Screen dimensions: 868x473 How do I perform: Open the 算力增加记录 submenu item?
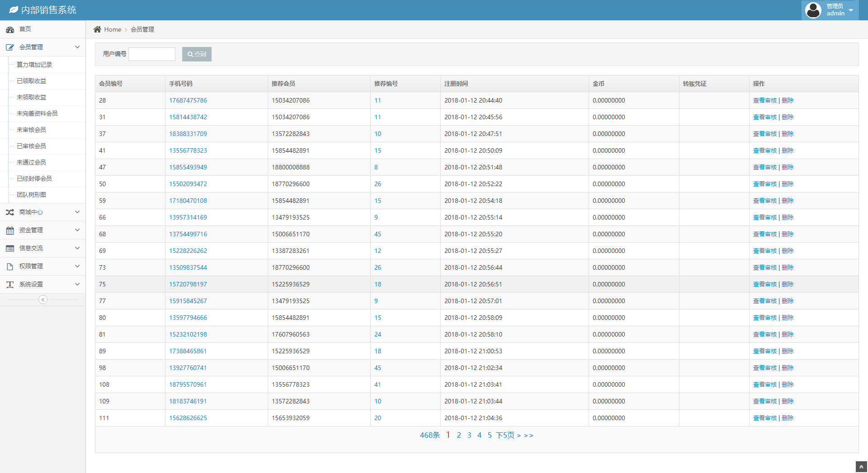(x=34, y=65)
